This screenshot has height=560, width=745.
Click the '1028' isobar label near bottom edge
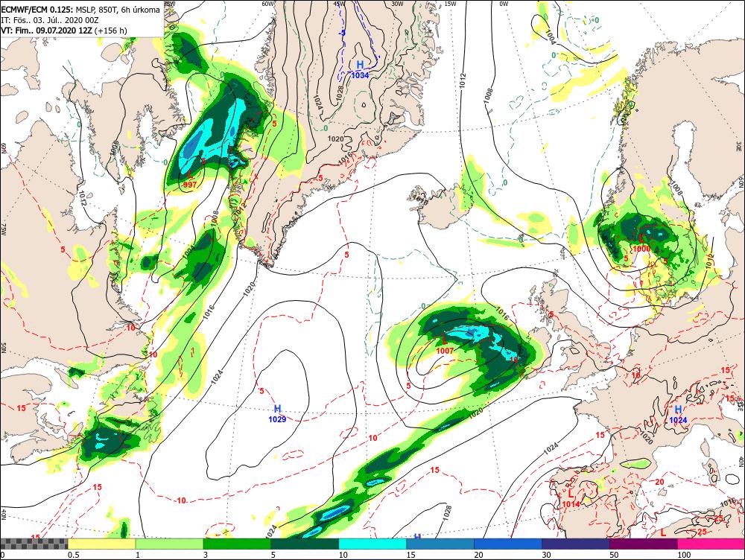point(447,513)
